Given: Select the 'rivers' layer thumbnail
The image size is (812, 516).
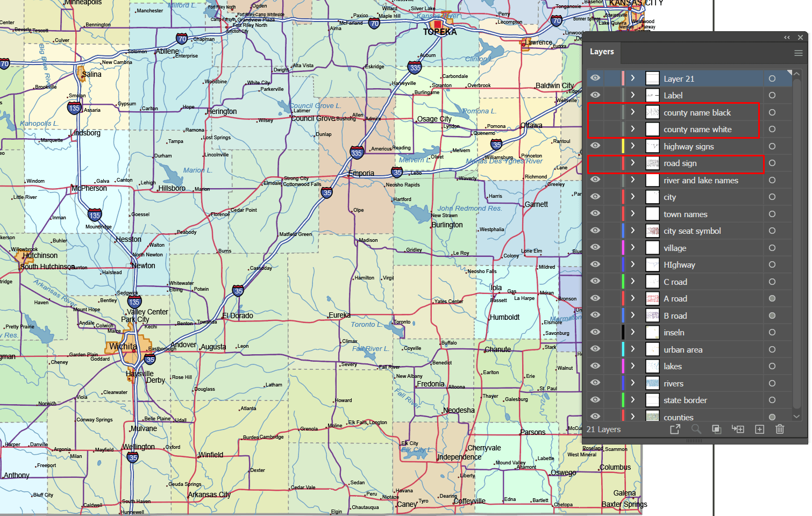Looking at the screenshot, I should [x=652, y=383].
